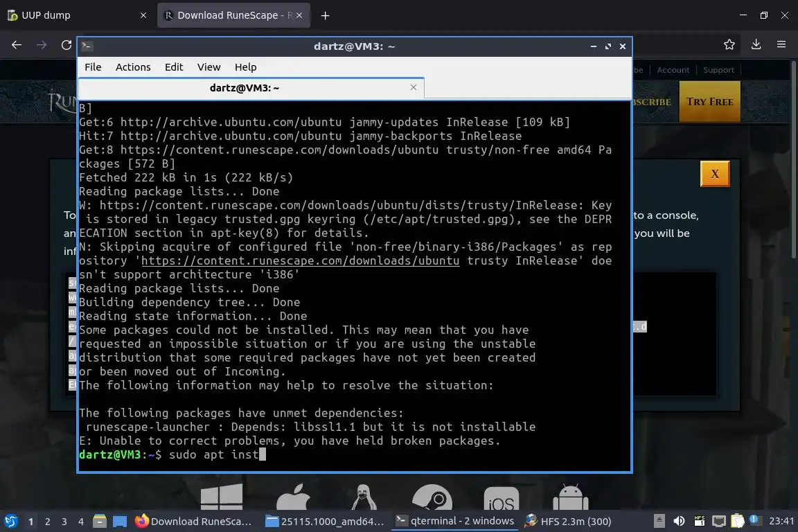
Task: Go forward in the browser
Action: [x=42, y=45]
